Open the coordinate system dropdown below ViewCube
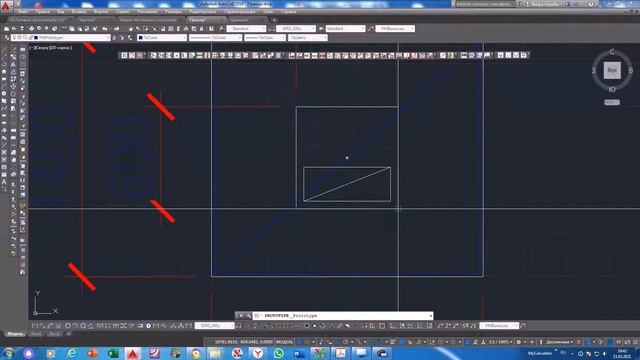Screen dimensions: 640x360 point(612,102)
